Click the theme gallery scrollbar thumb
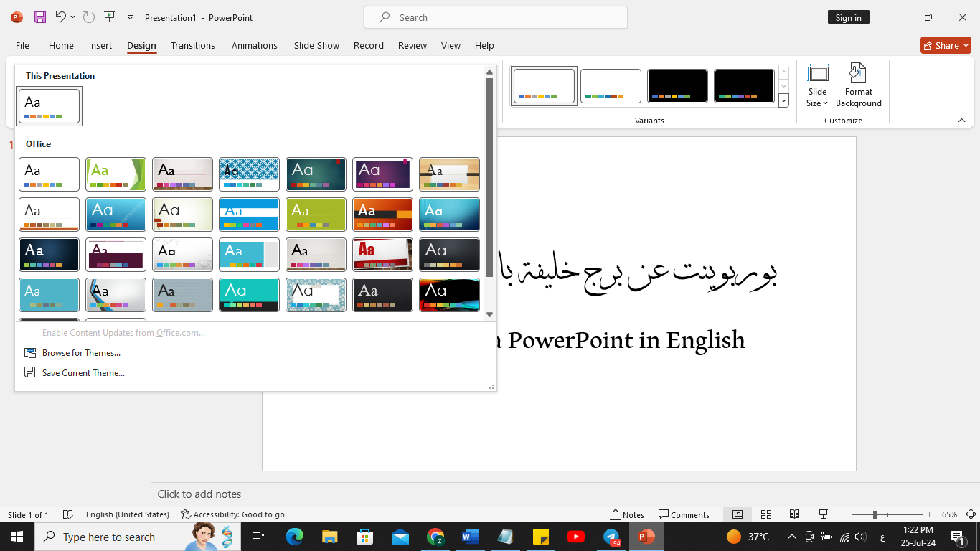This screenshot has height=551, width=980. (x=489, y=177)
